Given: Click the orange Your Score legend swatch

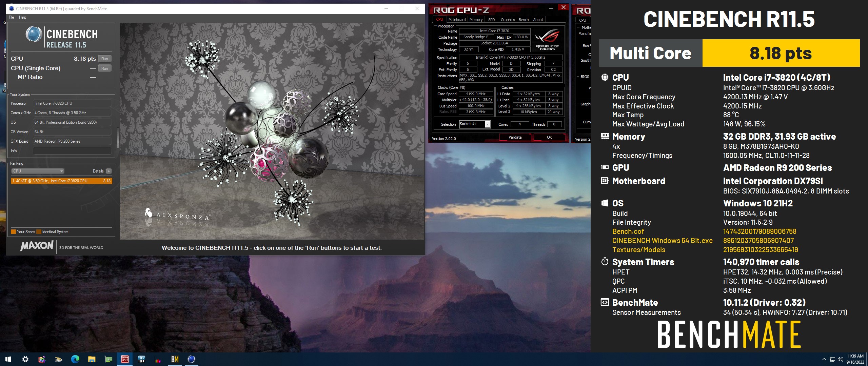Looking at the screenshot, I should point(14,232).
